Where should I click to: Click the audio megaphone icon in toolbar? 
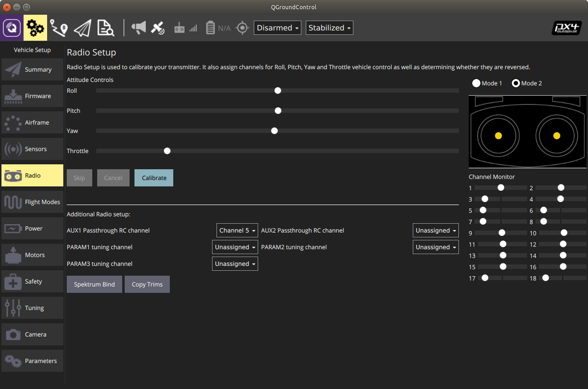[x=138, y=27]
